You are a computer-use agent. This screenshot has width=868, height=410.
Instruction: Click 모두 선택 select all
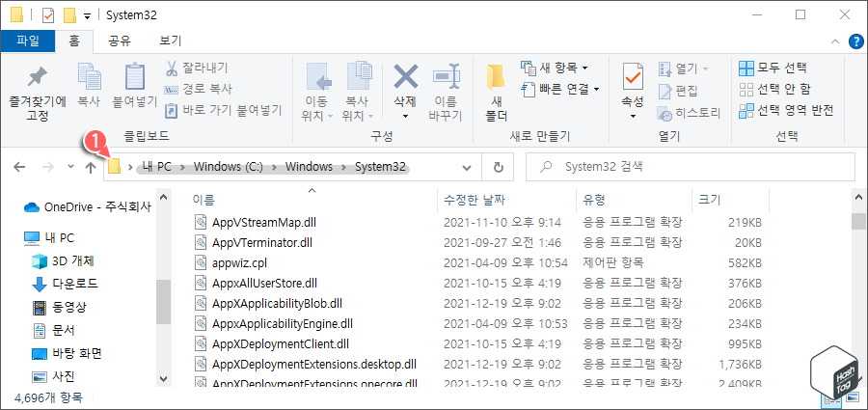[x=773, y=68]
